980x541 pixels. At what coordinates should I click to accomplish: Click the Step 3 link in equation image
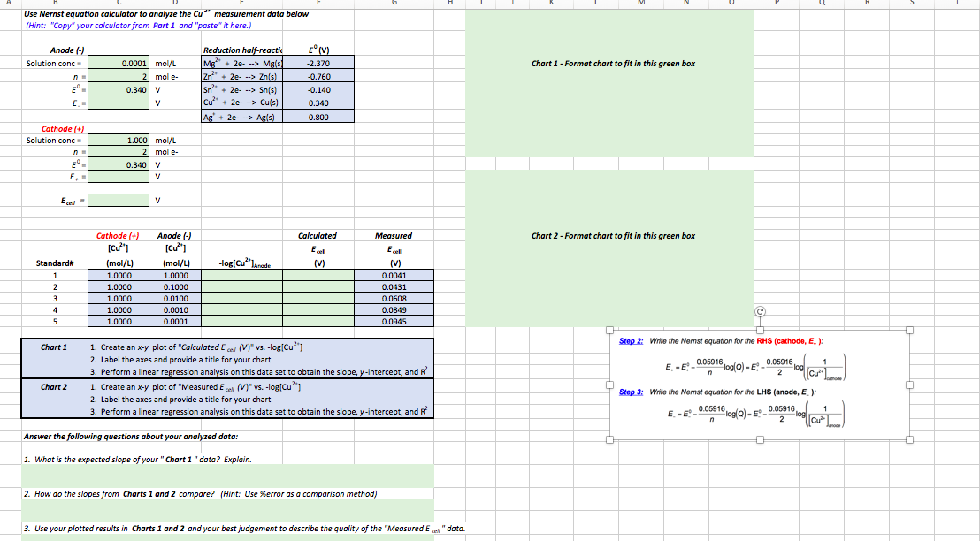[631, 392]
